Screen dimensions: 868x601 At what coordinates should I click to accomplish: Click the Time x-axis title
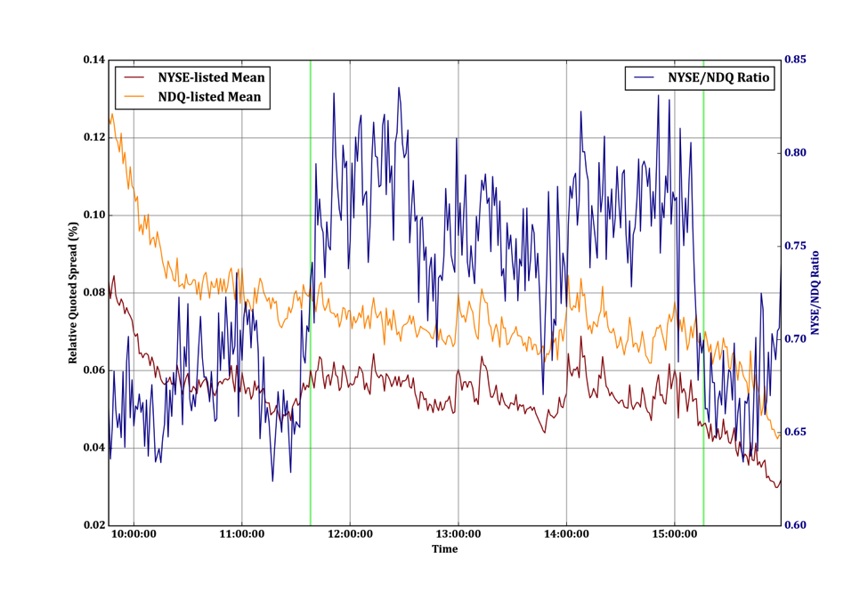(444, 549)
